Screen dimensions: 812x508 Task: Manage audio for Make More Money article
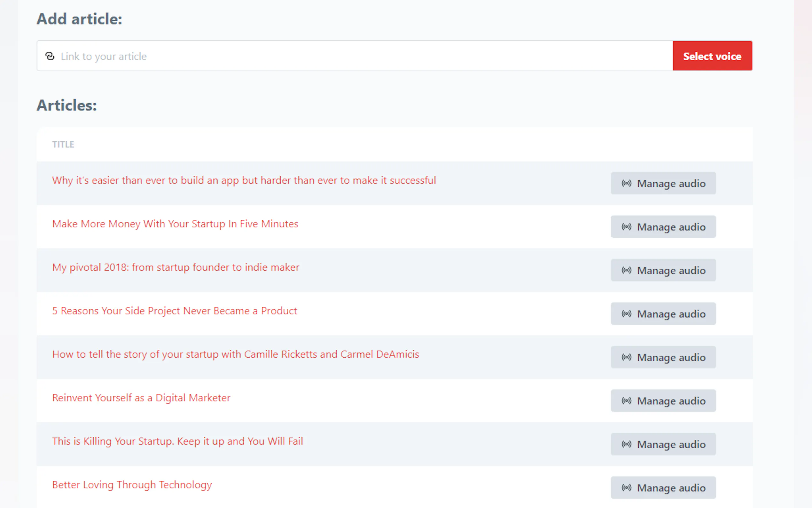pyautogui.click(x=663, y=227)
